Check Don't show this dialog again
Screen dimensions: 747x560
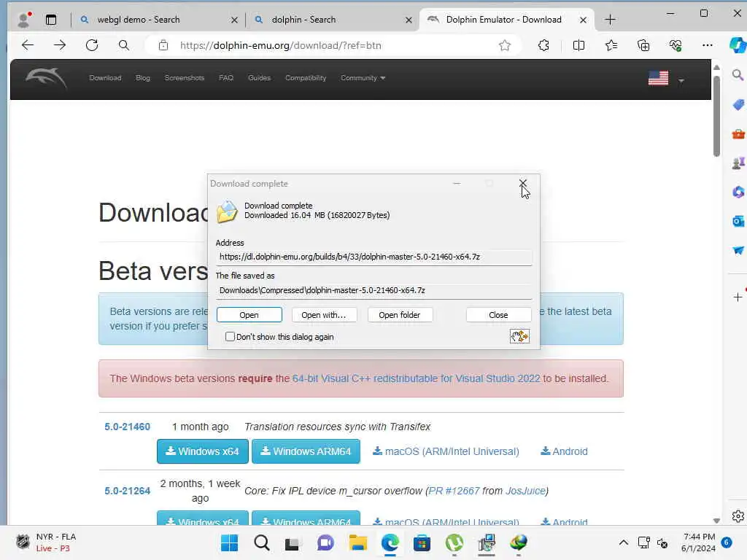click(x=230, y=337)
